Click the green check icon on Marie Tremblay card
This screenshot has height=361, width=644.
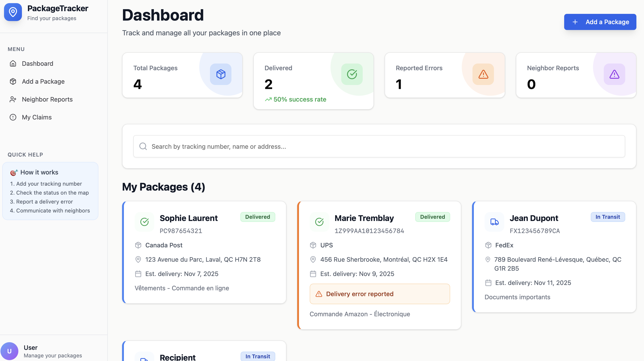click(x=319, y=222)
